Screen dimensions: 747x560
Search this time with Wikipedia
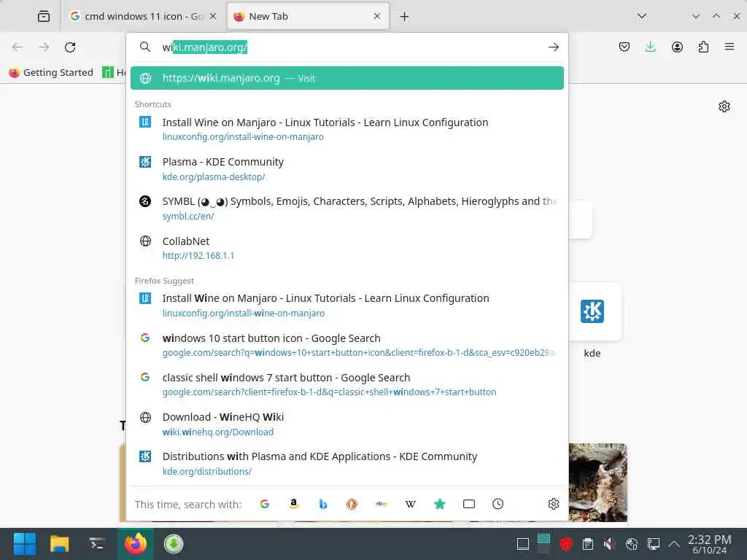[x=410, y=504]
